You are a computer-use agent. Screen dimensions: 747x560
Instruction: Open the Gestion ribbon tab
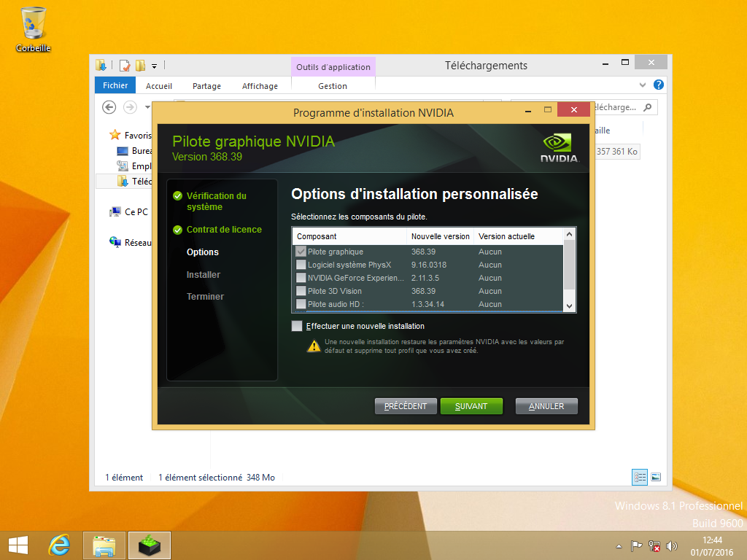(x=333, y=86)
